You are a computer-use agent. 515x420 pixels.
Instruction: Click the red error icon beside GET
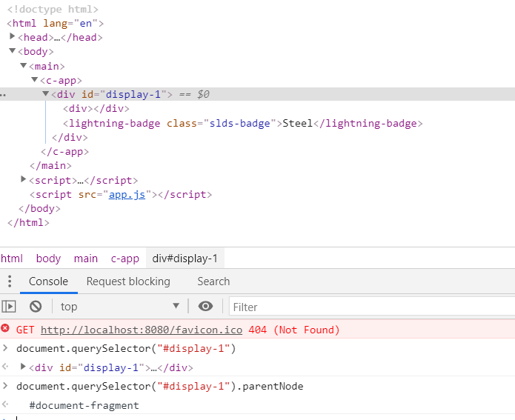pos(5,328)
